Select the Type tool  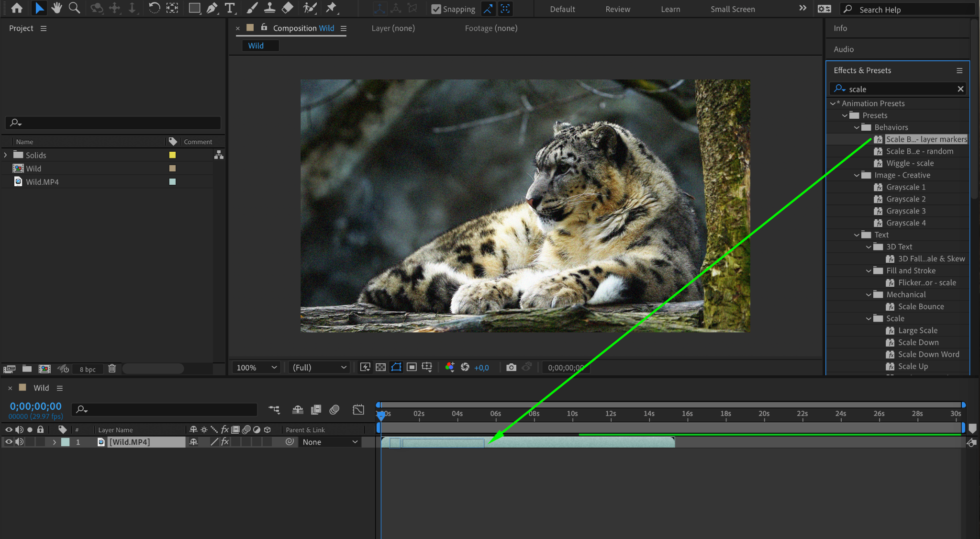coord(230,8)
